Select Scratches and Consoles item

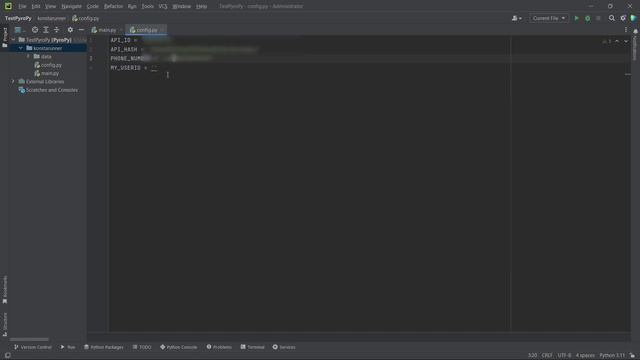coord(48,90)
